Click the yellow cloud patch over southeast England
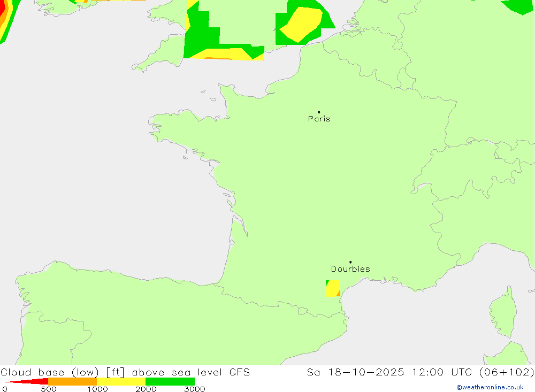This screenshot has width=535, height=392. pos(301,24)
